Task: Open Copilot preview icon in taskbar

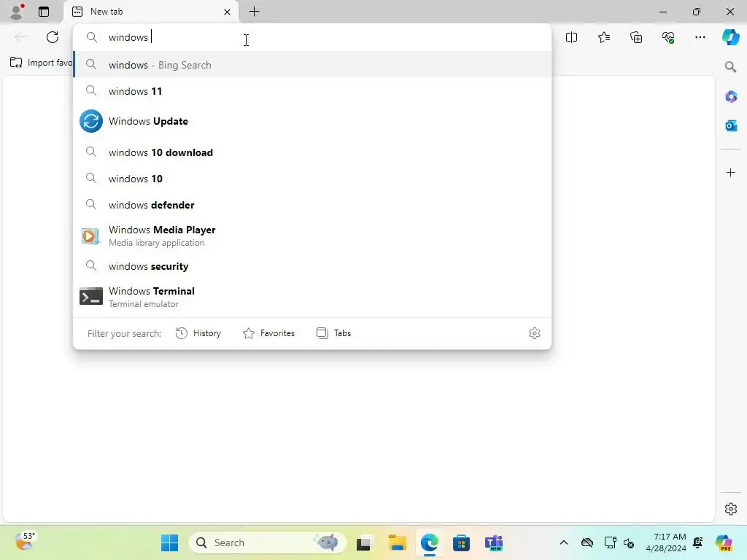Action: [x=724, y=542]
